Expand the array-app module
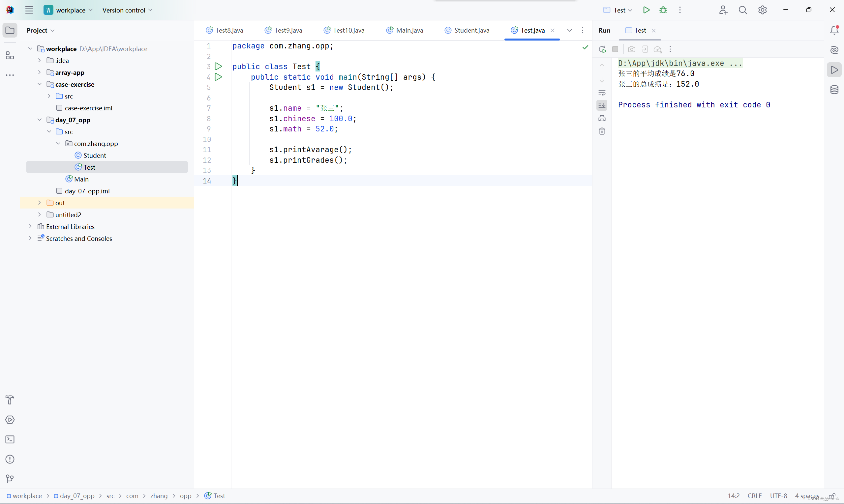This screenshot has height=504, width=844. coord(40,72)
